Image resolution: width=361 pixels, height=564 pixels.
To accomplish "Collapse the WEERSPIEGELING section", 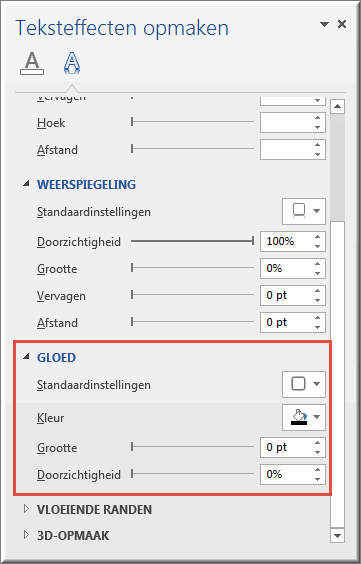I will (x=26, y=184).
